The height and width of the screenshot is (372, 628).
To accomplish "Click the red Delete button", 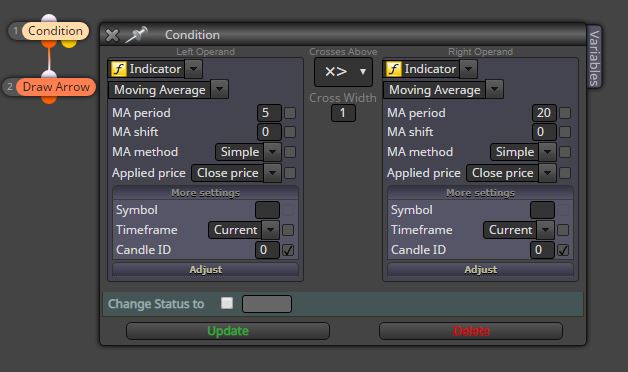I will click(471, 331).
